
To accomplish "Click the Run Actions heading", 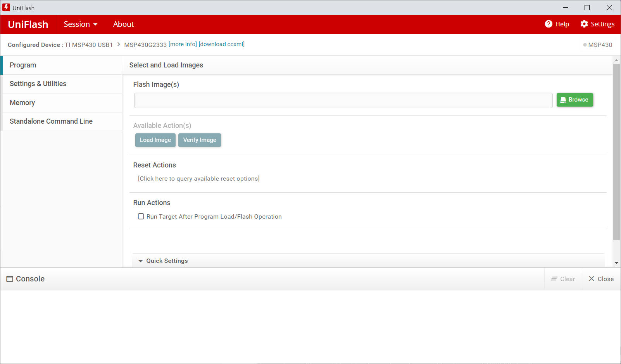I will coord(152,203).
